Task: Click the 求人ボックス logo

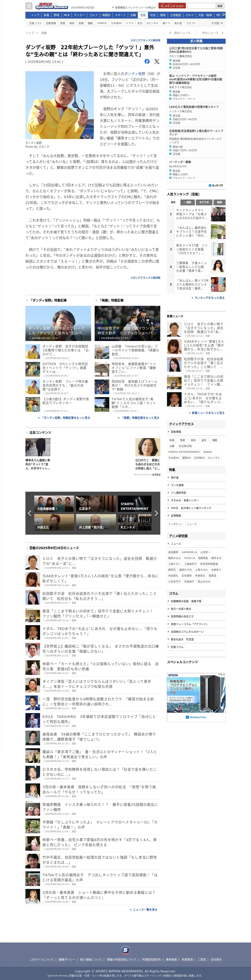Action: (216, 186)
